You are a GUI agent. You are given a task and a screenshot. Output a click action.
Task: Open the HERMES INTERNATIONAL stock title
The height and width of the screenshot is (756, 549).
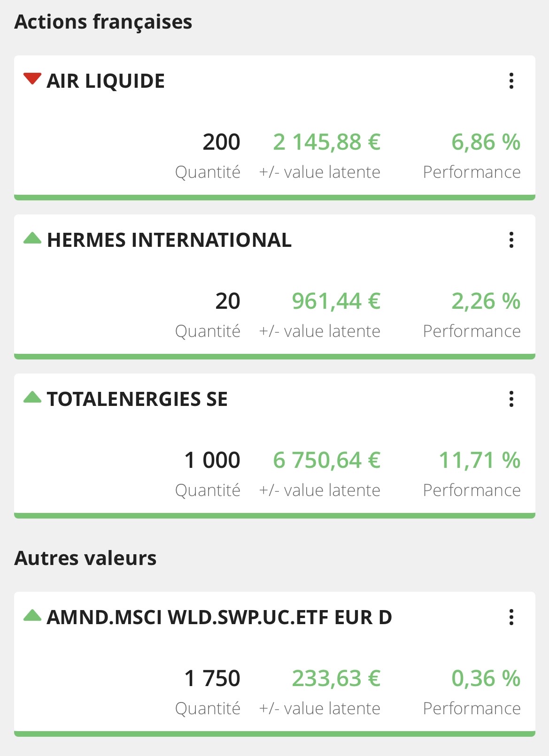(x=169, y=240)
